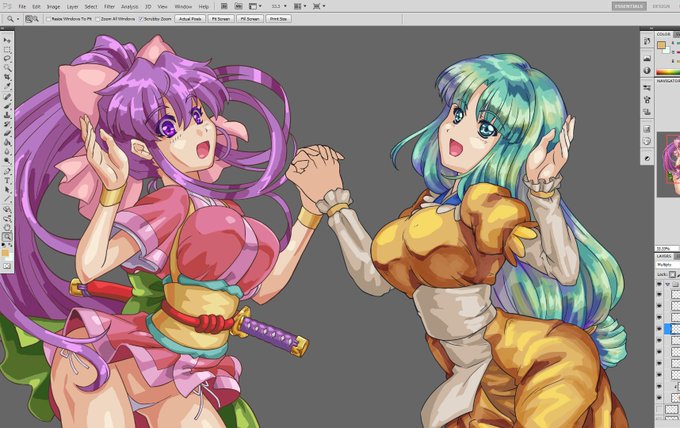Select the 3D Rotate tool
This screenshot has width=680, height=428.
point(7,209)
